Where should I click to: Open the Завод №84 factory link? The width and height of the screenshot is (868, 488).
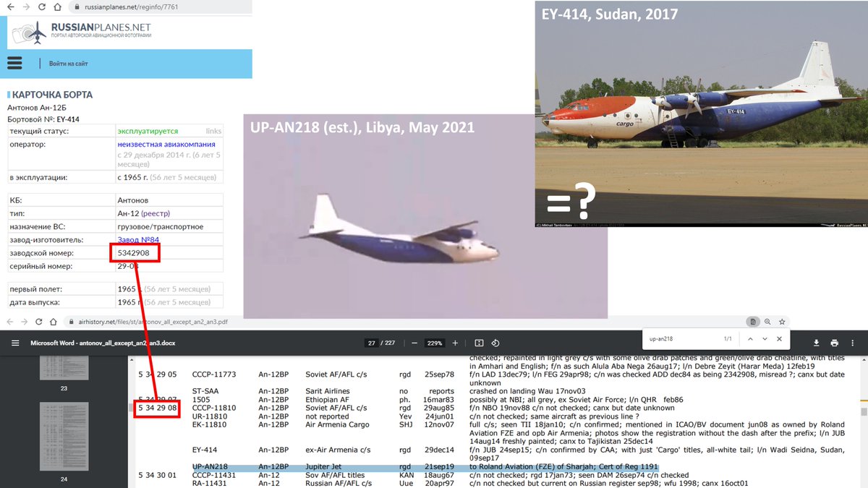point(138,239)
